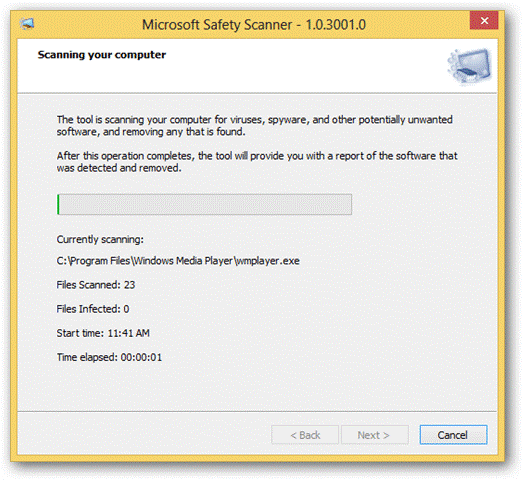
Task: Click the 'Files Infected: 0' text
Action: tap(93, 309)
